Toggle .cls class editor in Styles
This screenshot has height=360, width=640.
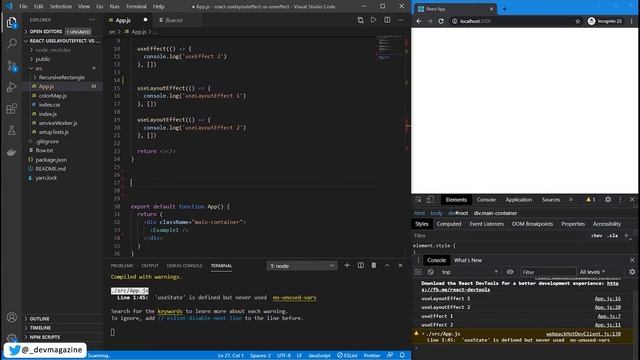(612, 236)
